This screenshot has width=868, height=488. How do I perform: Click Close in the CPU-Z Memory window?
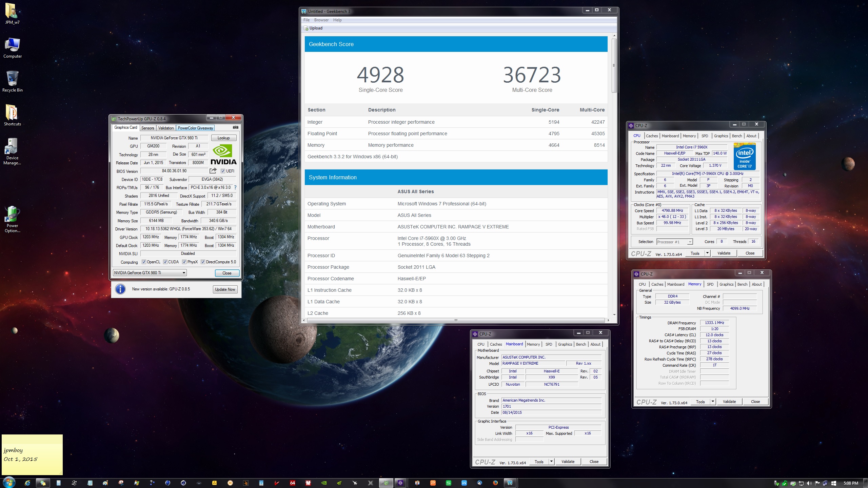pyautogui.click(x=755, y=402)
